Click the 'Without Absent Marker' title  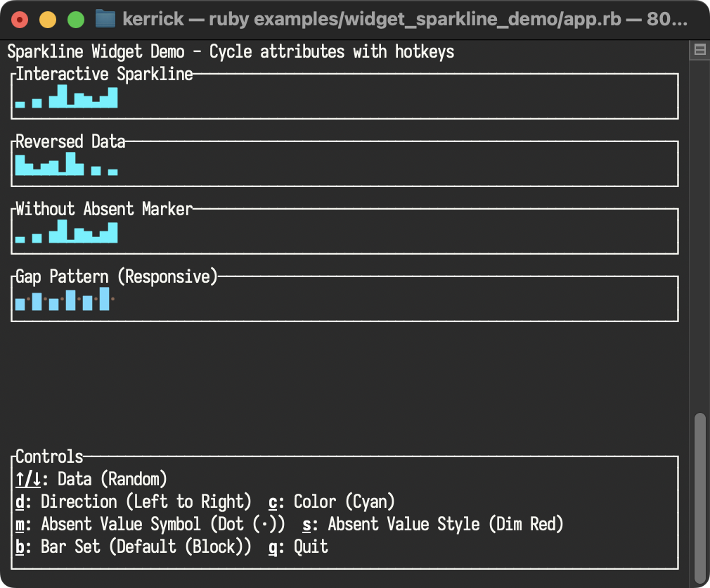coord(104,209)
